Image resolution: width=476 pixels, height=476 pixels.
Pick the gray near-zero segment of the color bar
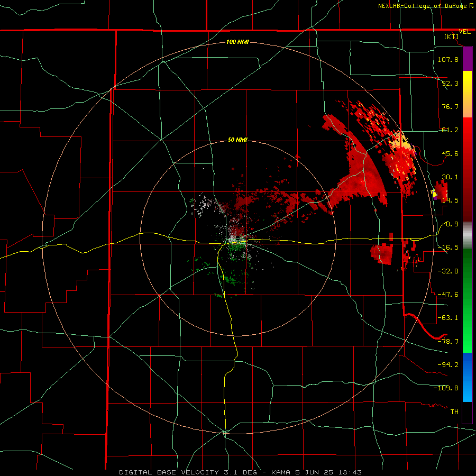pyautogui.click(x=467, y=235)
